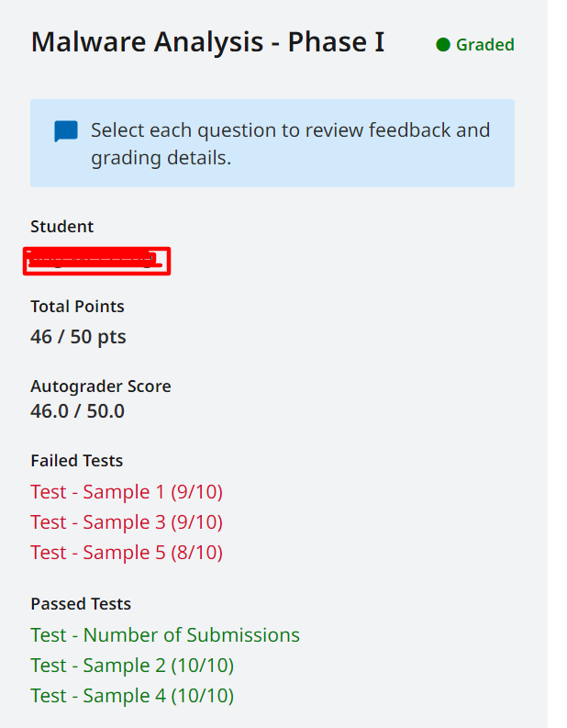This screenshot has width=567, height=728.
Task: Click the Autograder Score heading
Action: 101,386
